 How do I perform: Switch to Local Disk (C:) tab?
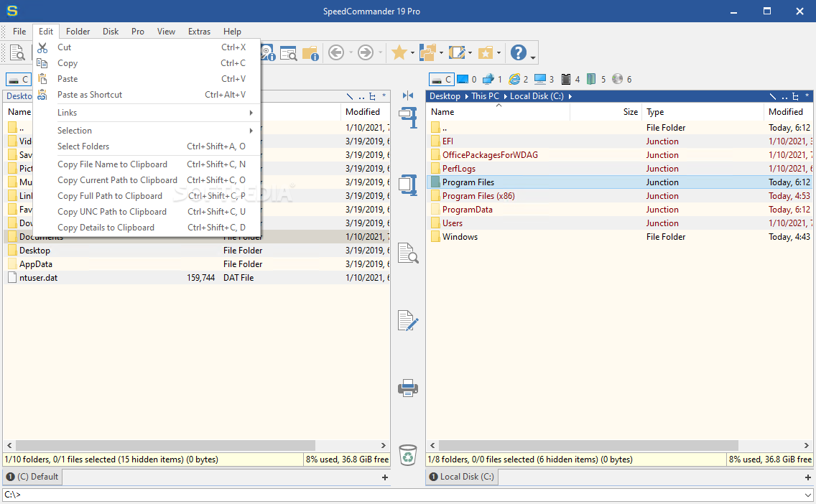pyautogui.click(x=462, y=477)
